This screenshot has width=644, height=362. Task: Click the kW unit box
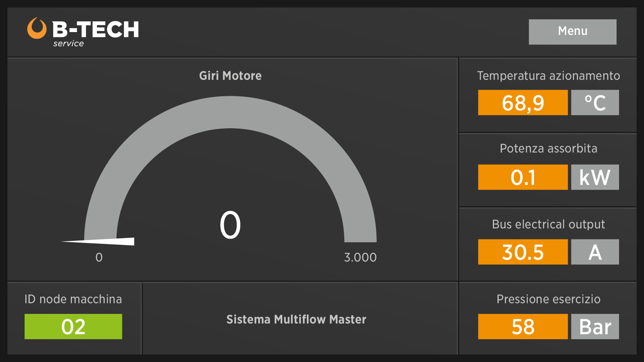[x=594, y=177]
